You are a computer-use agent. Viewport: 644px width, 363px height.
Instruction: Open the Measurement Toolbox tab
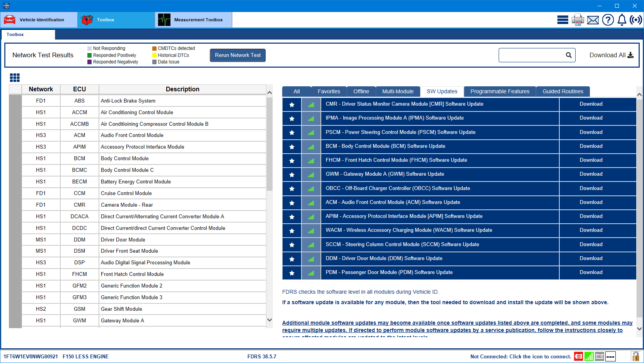click(x=193, y=20)
